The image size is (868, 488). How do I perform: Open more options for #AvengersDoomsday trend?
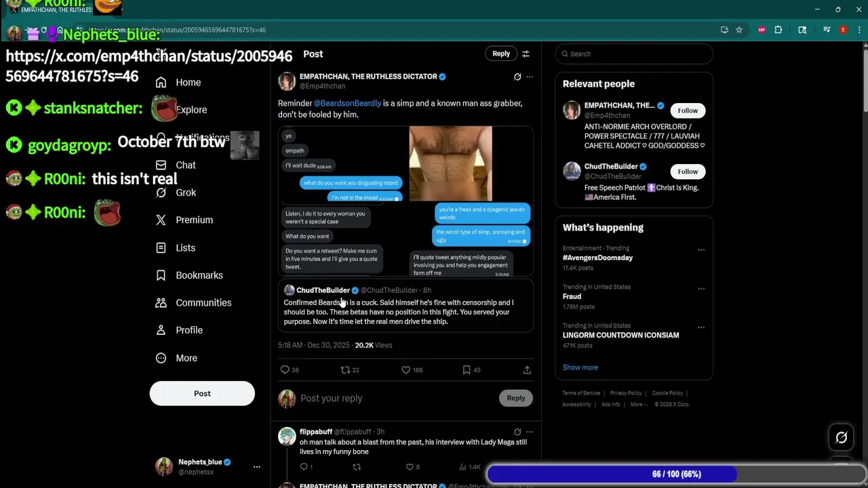coord(701,250)
